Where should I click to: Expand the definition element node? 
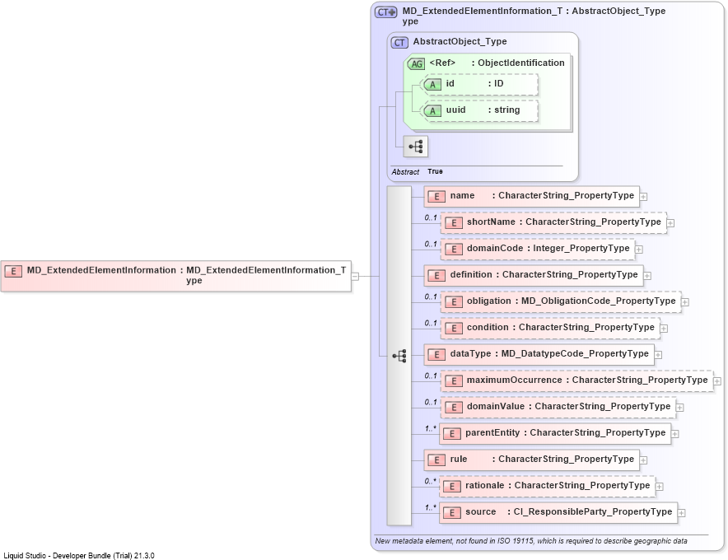tap(647, 276)
